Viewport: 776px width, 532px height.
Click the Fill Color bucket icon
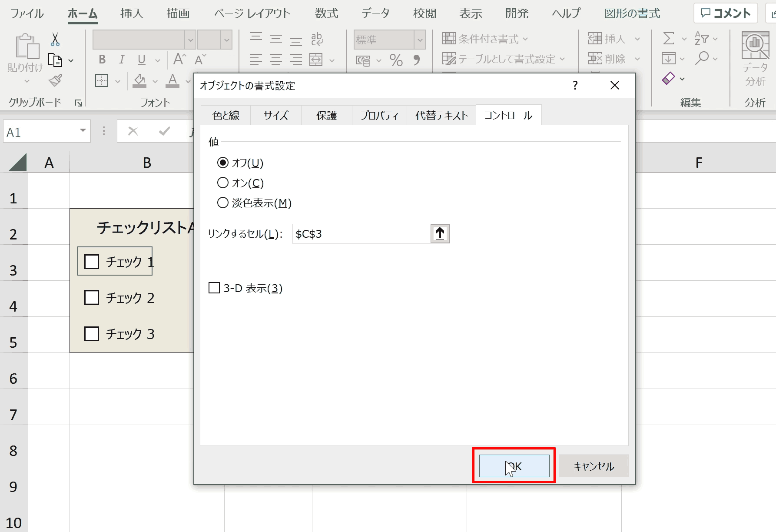[139, 80]
